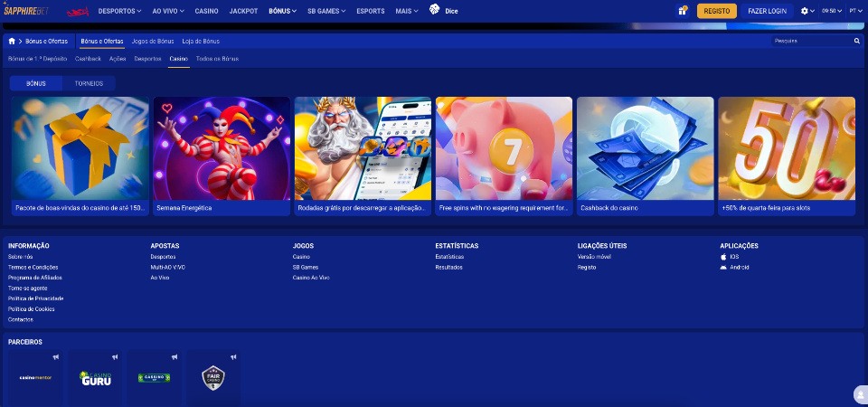Click megaphone icon on casinomentor partner card
868x407 pixels.
(55, 357)
